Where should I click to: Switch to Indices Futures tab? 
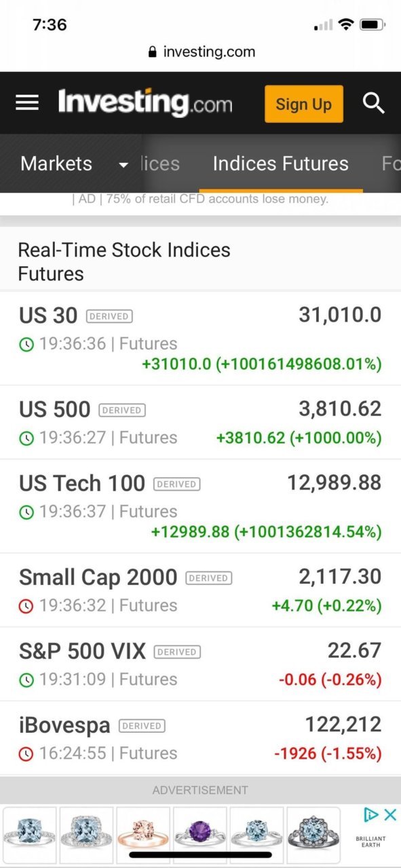pyautogui.click(x=280, y=164)
